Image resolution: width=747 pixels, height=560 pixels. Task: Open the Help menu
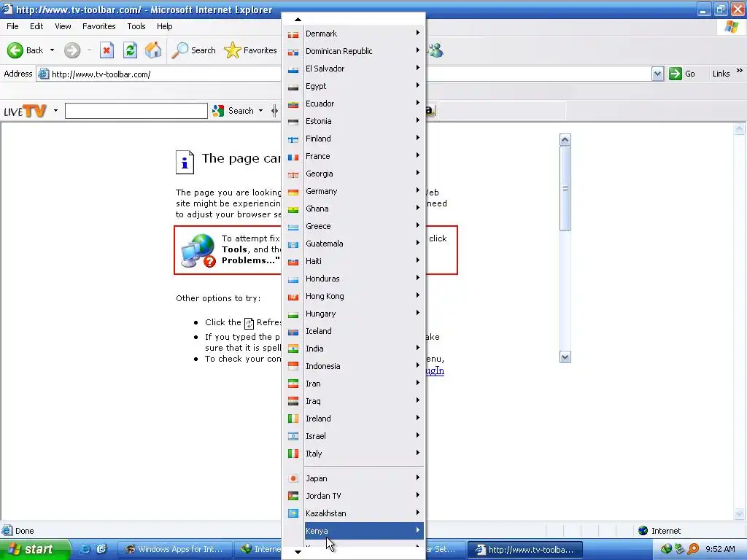tap(164, 26)
